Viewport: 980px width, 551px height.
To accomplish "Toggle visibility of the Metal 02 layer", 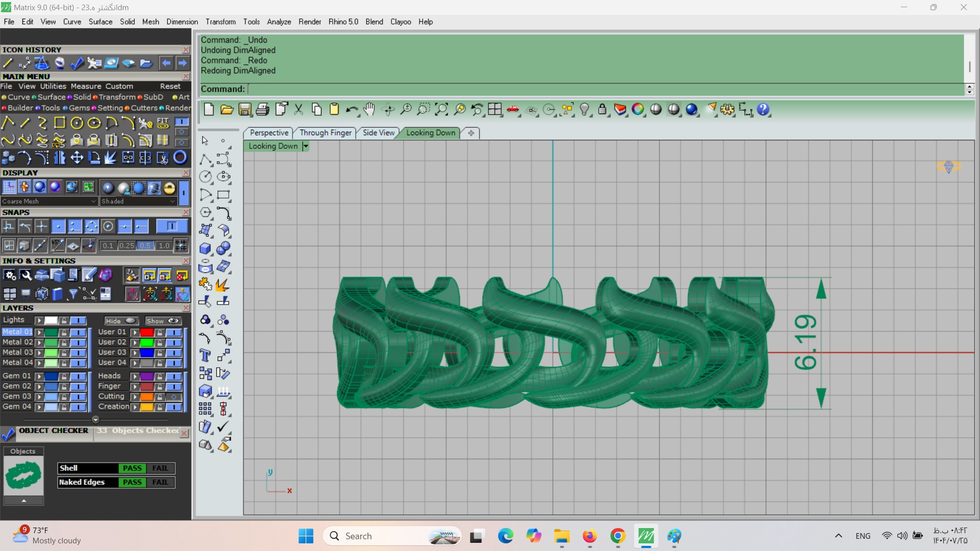I will point(78,342).
